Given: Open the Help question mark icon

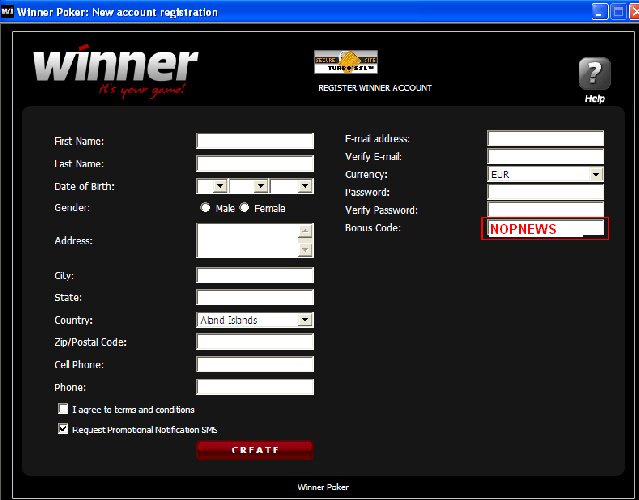Looking at the screenshot, I should [x=595, y=73].
